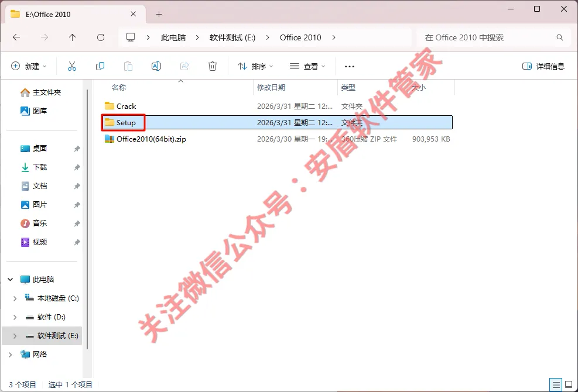Close the E:\Office 2010 tab

tap(134, 14)
